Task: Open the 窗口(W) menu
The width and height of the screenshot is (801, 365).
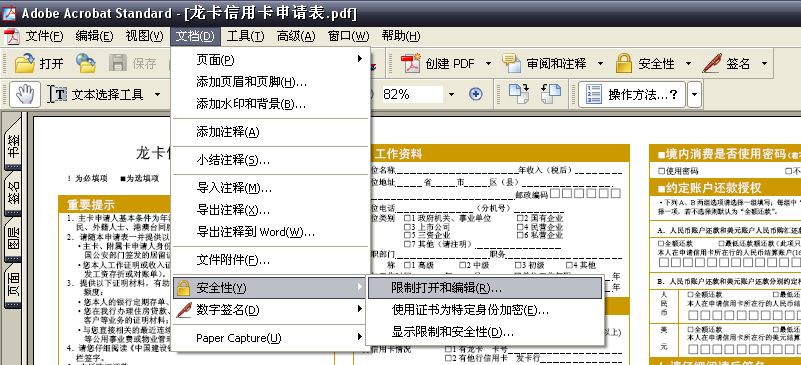Action: pyautogui.click(x=348, y=36)
